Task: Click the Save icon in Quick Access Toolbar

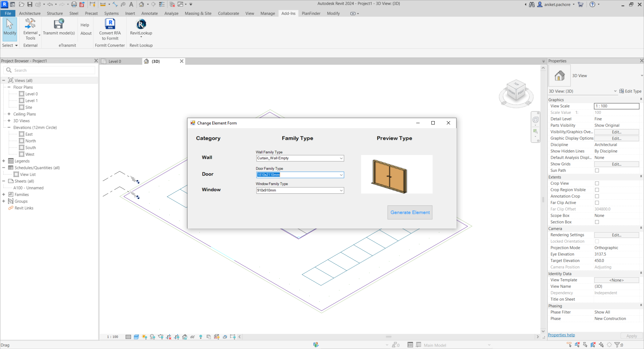Action: tap(30, 4)
